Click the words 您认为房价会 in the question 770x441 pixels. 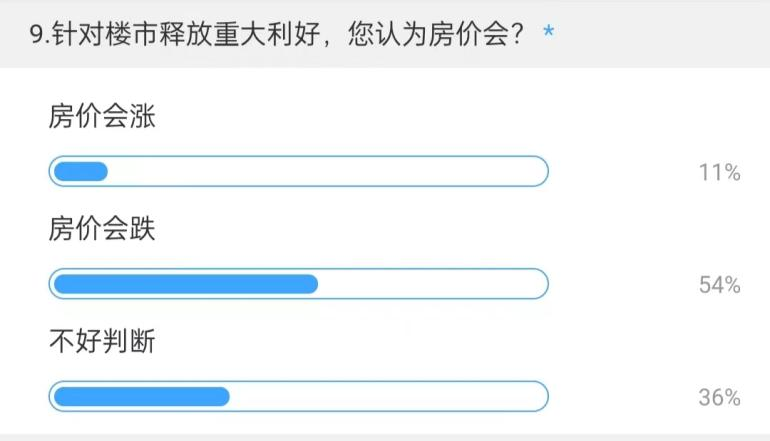click(x=426, y=34)
